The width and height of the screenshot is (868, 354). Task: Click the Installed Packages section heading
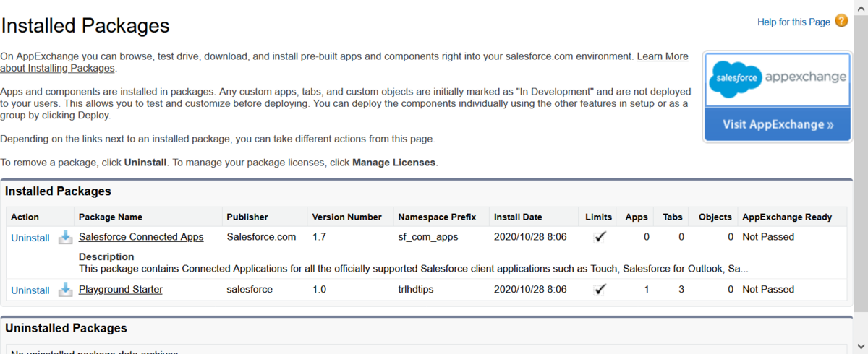58,191
